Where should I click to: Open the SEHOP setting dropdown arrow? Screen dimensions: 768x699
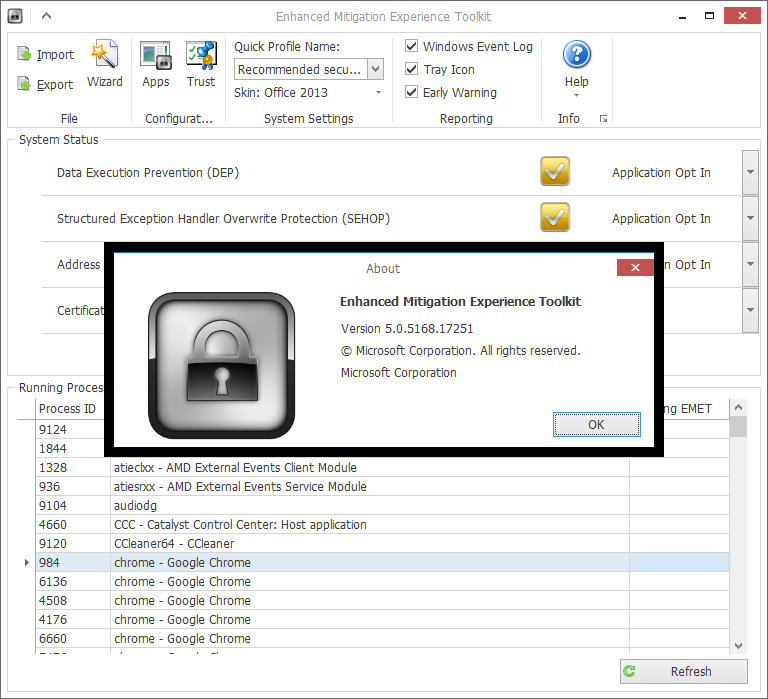point(750,218)
